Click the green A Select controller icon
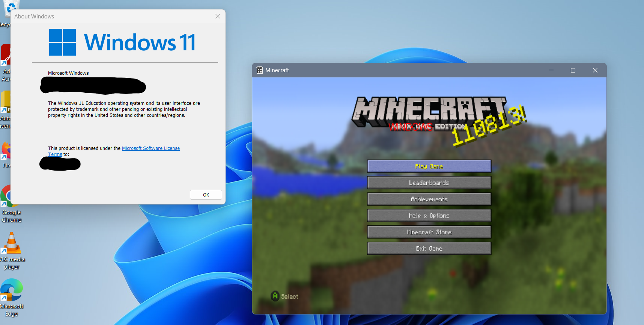Viewport: 644px width, 325px height. [x=275, y=296]
